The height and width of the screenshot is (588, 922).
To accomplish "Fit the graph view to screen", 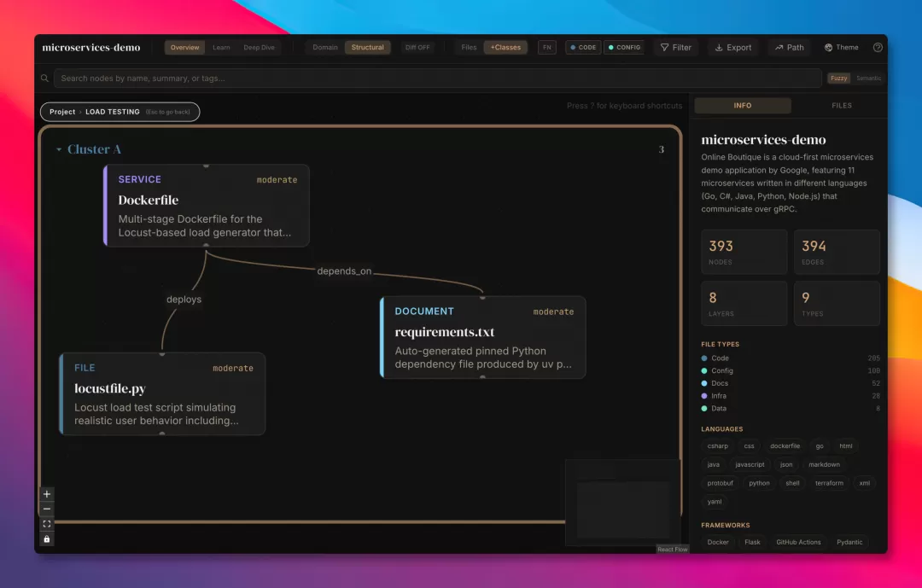I will click(x=47, y=524).
